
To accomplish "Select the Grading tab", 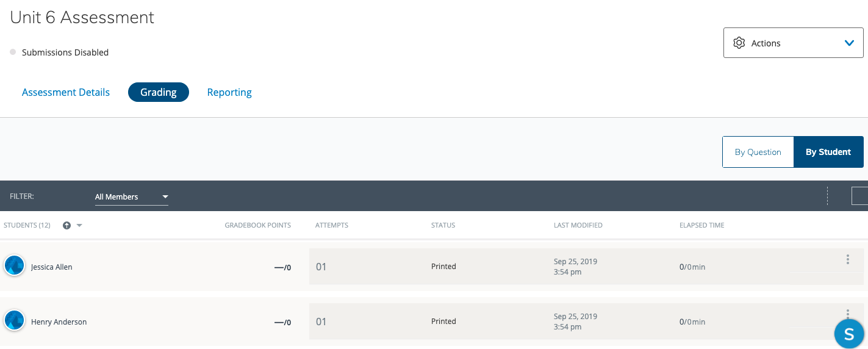I will pos(159,93).
